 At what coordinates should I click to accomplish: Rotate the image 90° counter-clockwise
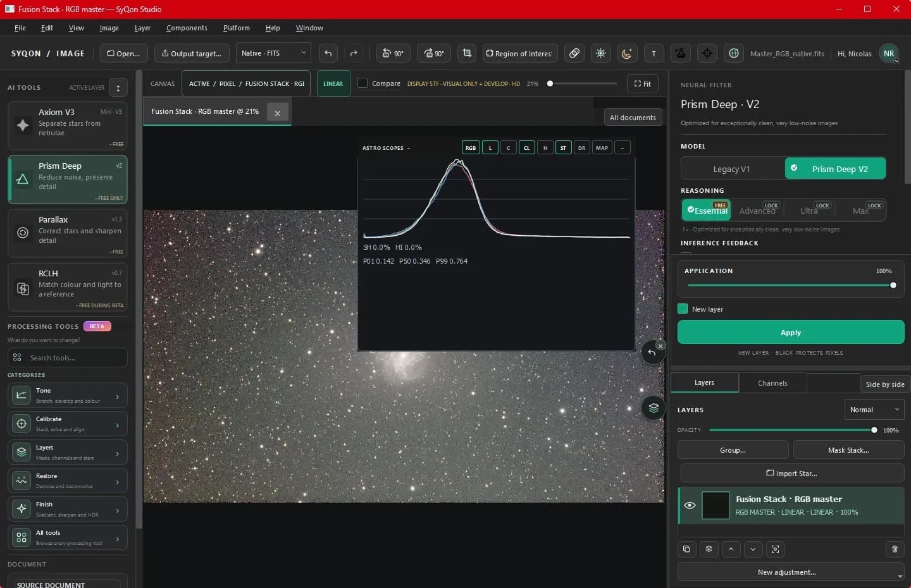[x=394, y=53]
